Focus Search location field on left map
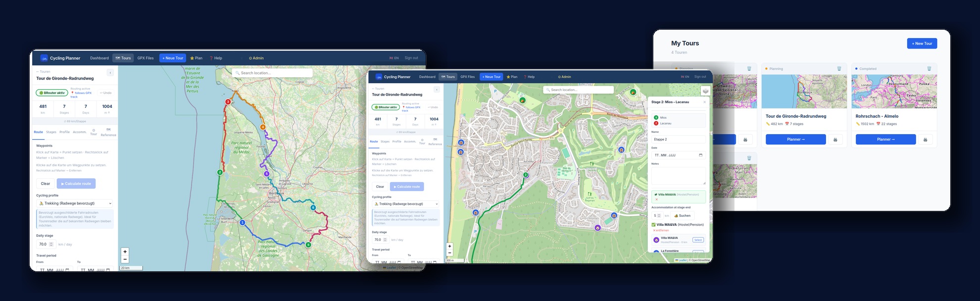This screenshot has height=301, width=980. pos(272,73)
